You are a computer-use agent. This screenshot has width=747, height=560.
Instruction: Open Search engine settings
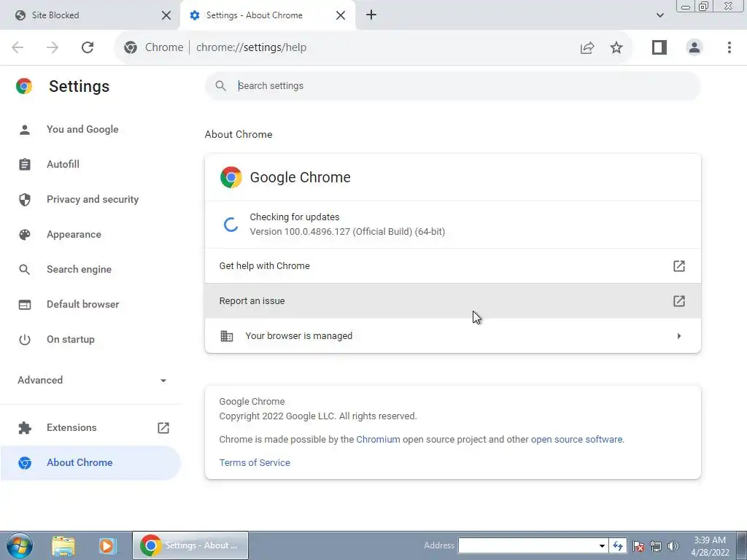(x=79, y=269)
